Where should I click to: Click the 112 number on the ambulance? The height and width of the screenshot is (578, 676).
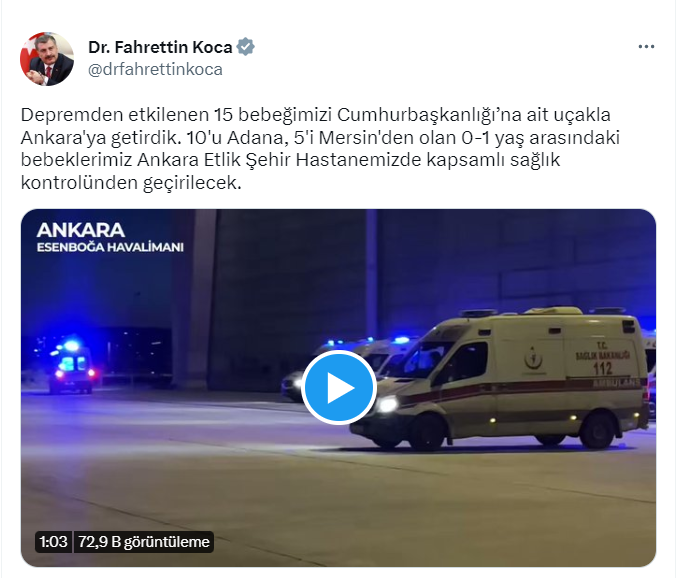(602, 369)
